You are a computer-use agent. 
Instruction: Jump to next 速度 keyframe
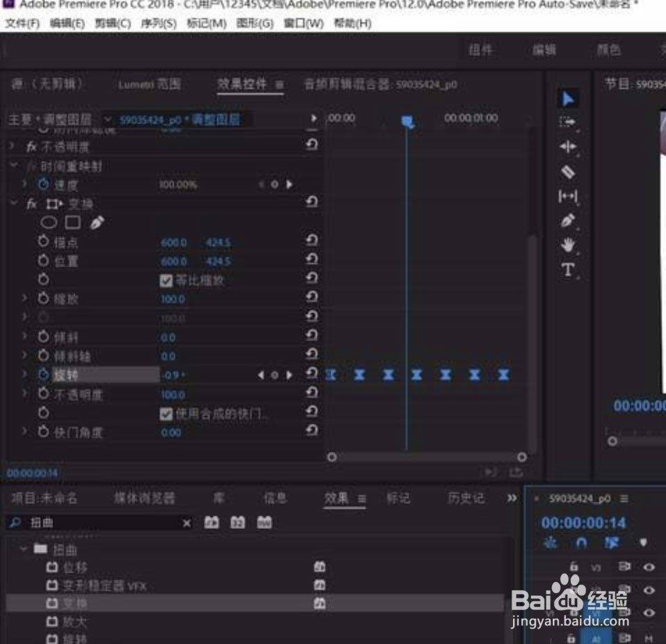(x=289, y=184)
